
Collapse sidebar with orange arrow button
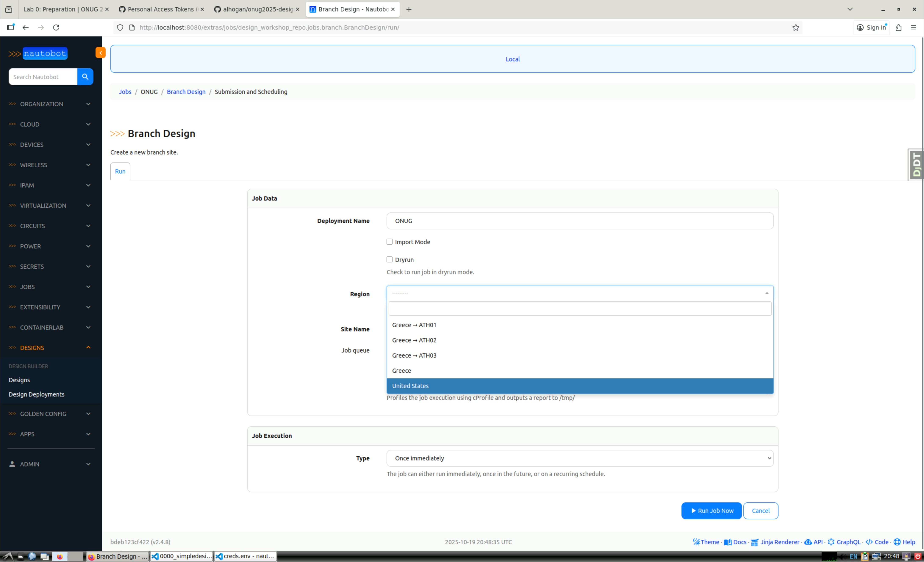pyautogui.click(x=100, y=53)
